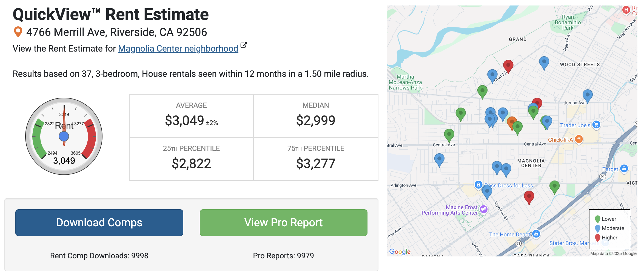Viewport: 644px width, 277px height.
Task: Click the red hospital H marker
Action: 626,10
